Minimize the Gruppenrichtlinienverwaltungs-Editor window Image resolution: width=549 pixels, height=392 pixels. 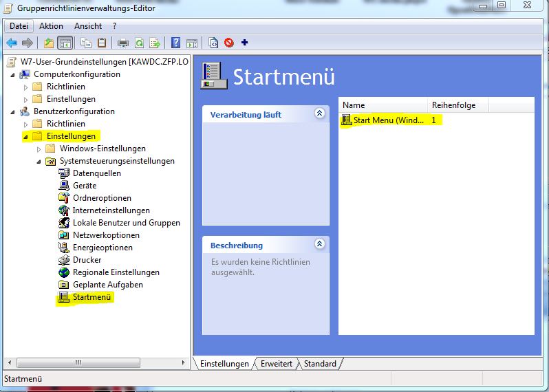[x=483, y=6]
